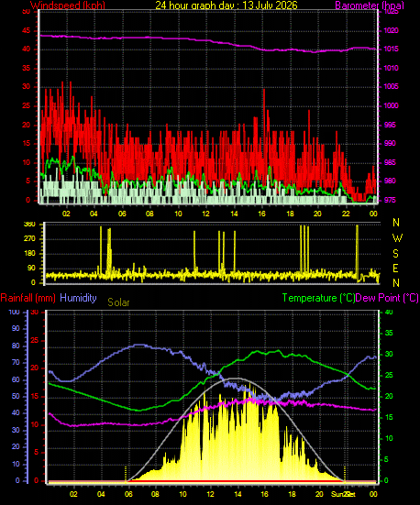Click the humidity axis value '100'

(14, 313)
